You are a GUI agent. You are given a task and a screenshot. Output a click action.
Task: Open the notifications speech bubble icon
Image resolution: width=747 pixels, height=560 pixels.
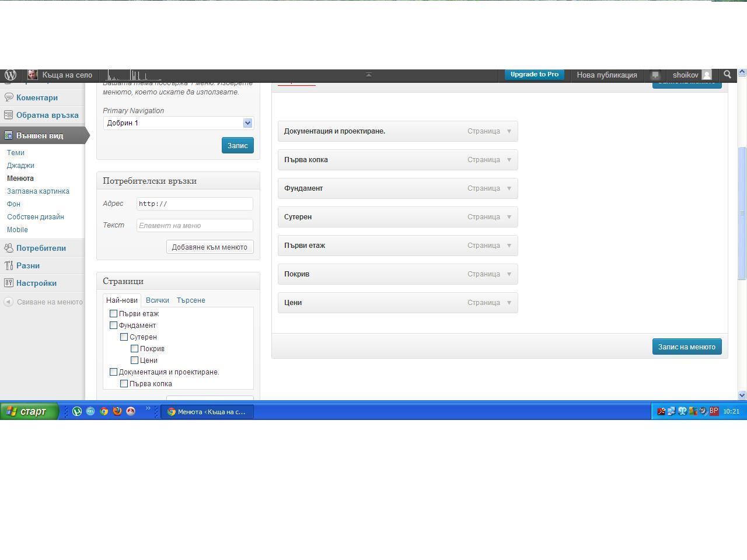click(x=655, y=75)
